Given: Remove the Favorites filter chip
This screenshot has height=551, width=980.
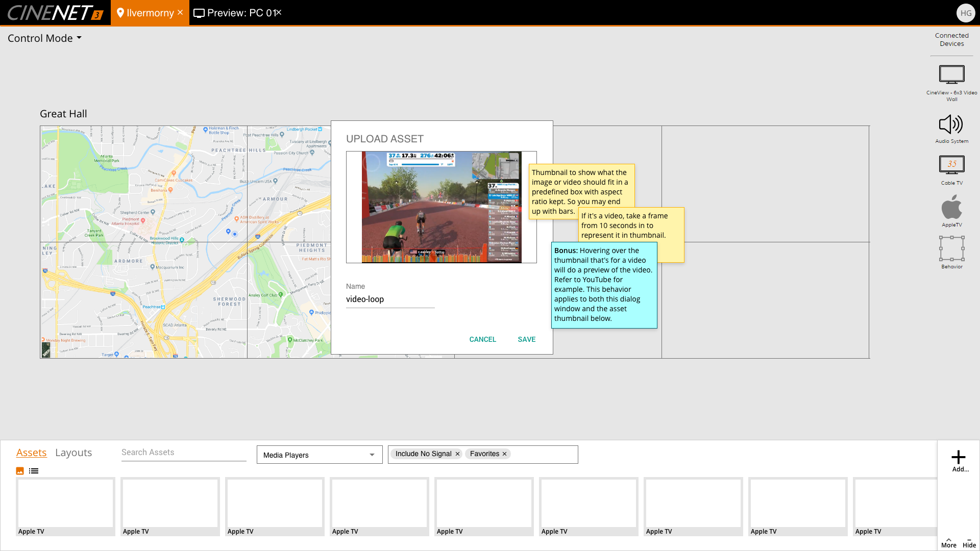Looking at the screenshot, I should [x=504, y=454].
